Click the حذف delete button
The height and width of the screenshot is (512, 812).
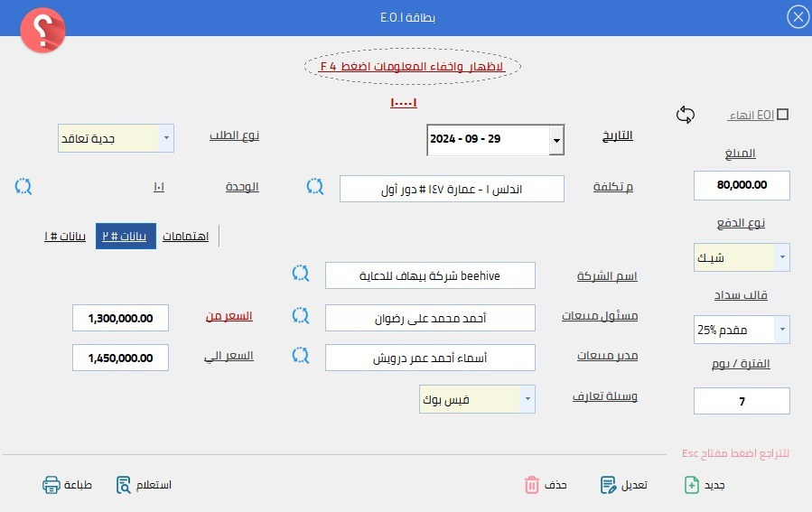pos(546,485)
